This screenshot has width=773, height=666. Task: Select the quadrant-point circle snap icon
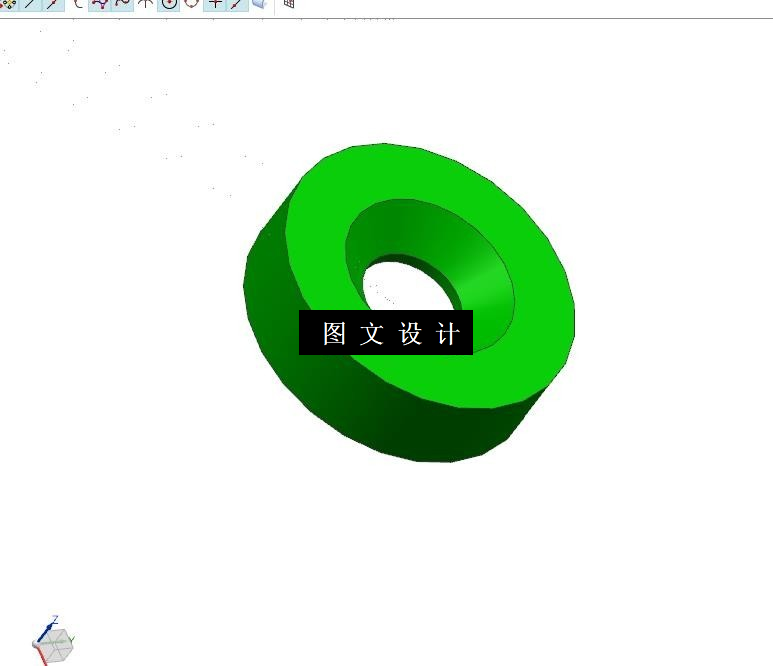coord(191,3)
